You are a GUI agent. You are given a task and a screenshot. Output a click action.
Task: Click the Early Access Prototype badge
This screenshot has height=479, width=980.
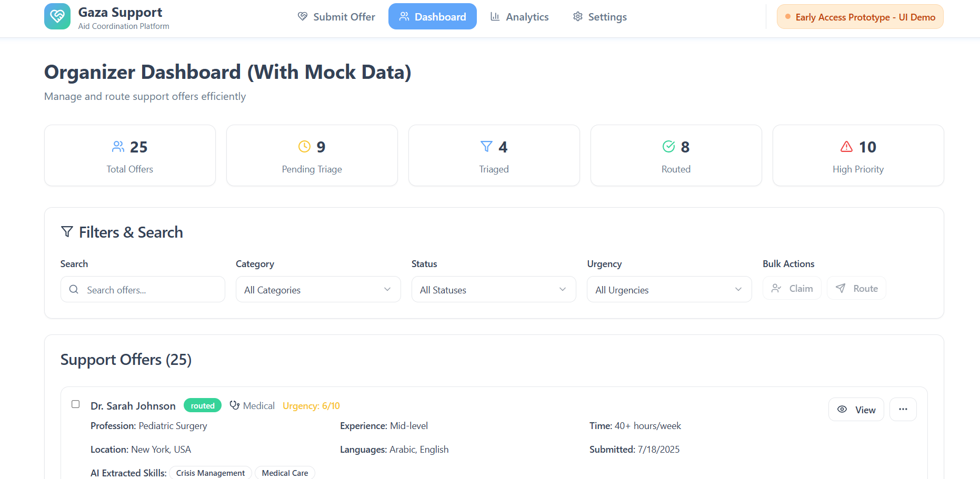tap(860, 16)
